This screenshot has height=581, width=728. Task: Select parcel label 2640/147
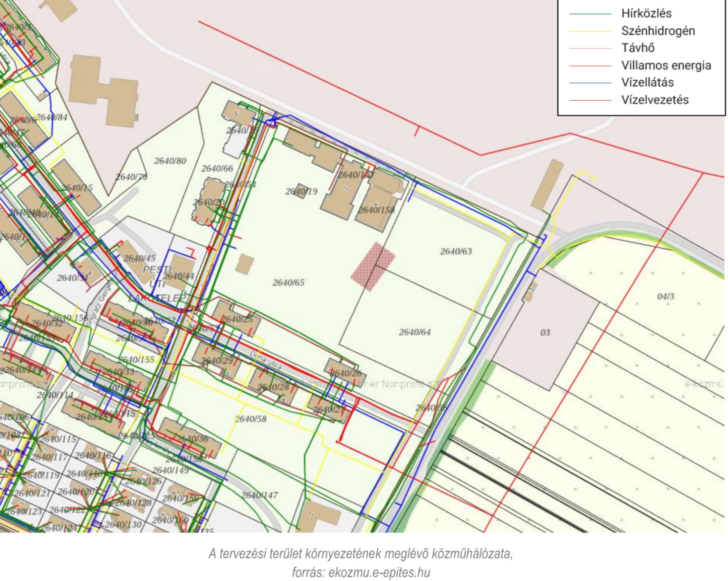click(x=259, y=495)
